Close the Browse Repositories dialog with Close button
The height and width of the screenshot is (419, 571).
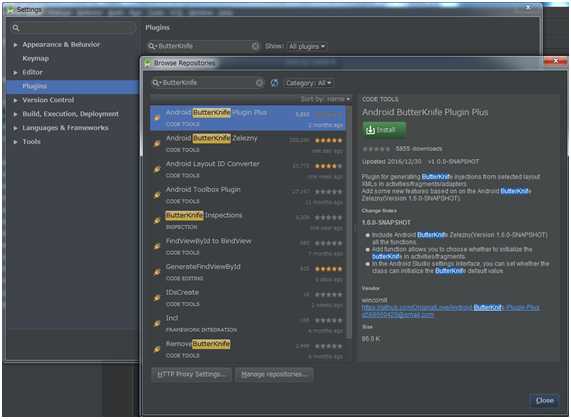(x=544, y=400)
